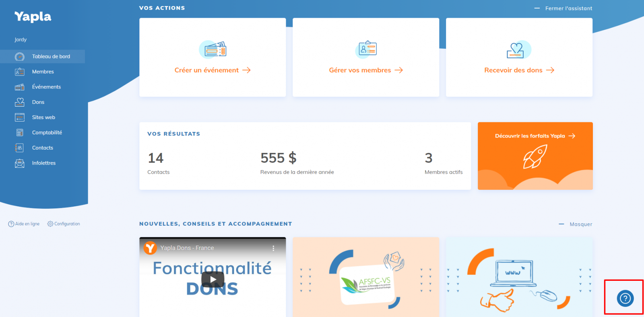Click the VOS RÉSULTATS heading
644x317 pixels.
pos(173,134)
